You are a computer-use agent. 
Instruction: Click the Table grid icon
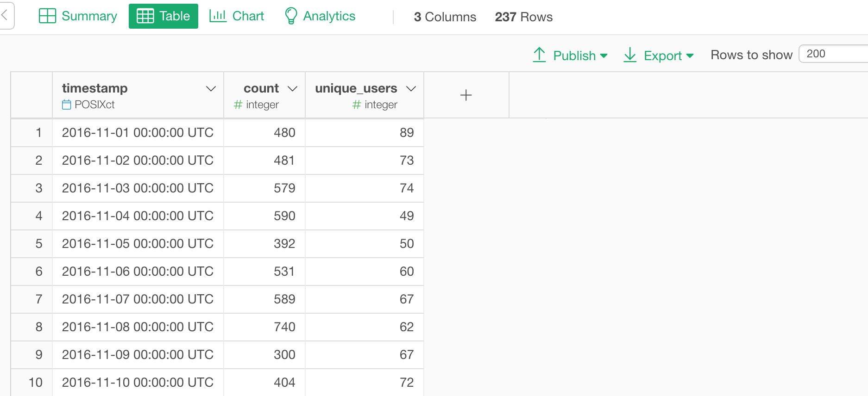point(145,16)
